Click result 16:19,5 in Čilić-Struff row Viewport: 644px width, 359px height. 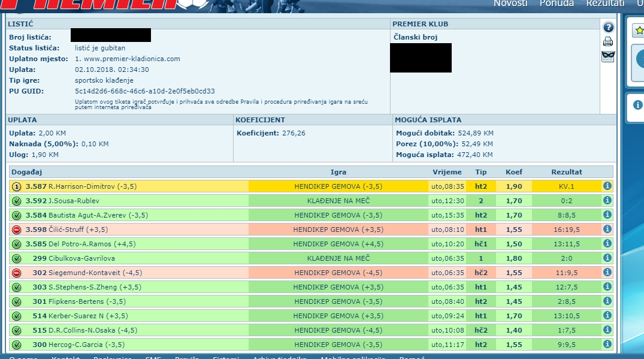566,230
